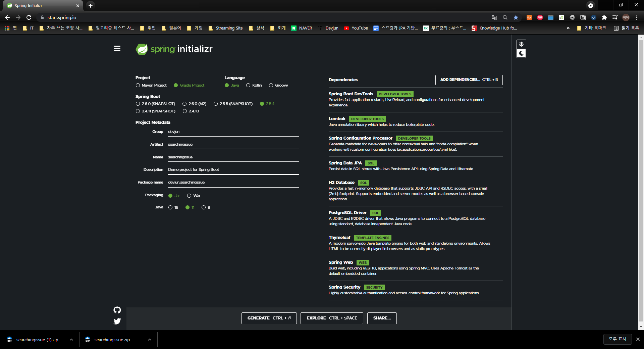Select Maven Project radio button

coord(151,85)
